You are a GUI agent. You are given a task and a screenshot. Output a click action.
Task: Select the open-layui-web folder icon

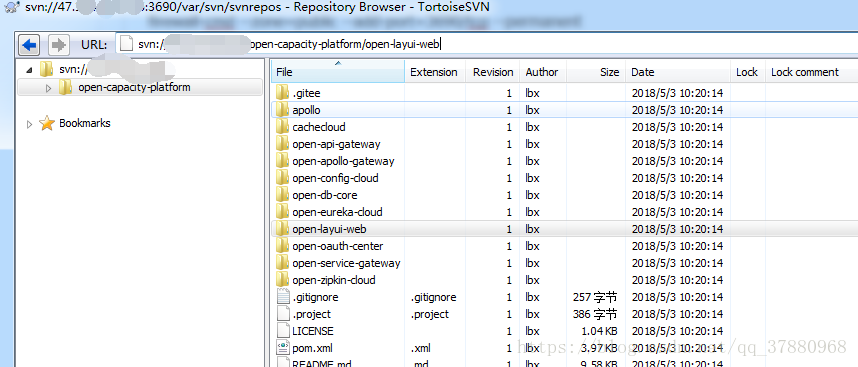[282, 229]
